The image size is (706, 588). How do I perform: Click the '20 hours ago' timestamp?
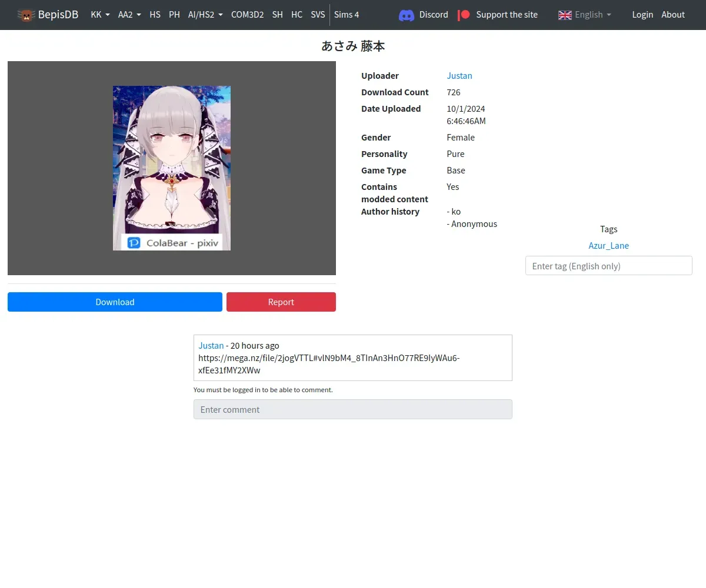point(255,346)
